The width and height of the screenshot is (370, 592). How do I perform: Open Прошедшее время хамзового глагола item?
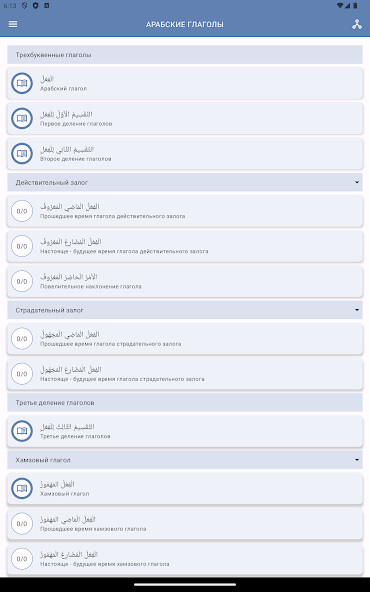pos(185,524)
